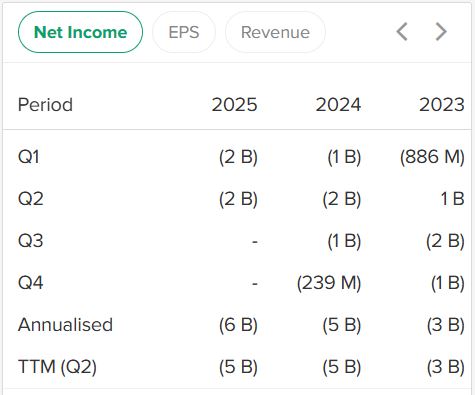475x395 pixels.
Task: Select the Q3 row label
Action: [31, 241]
